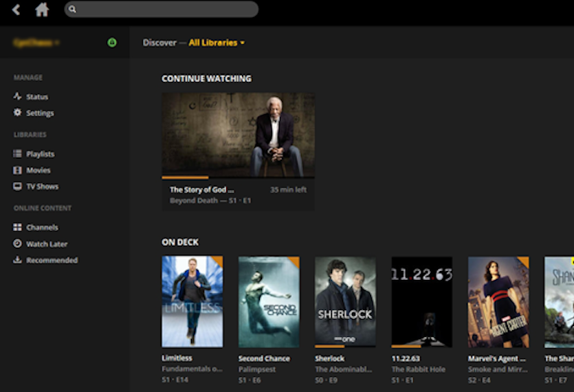This screenshot has width=574, height=392.
Task: Click unwatched corner flag on Agent Carter
Action: pyautogui.click(x=525, y=261)
